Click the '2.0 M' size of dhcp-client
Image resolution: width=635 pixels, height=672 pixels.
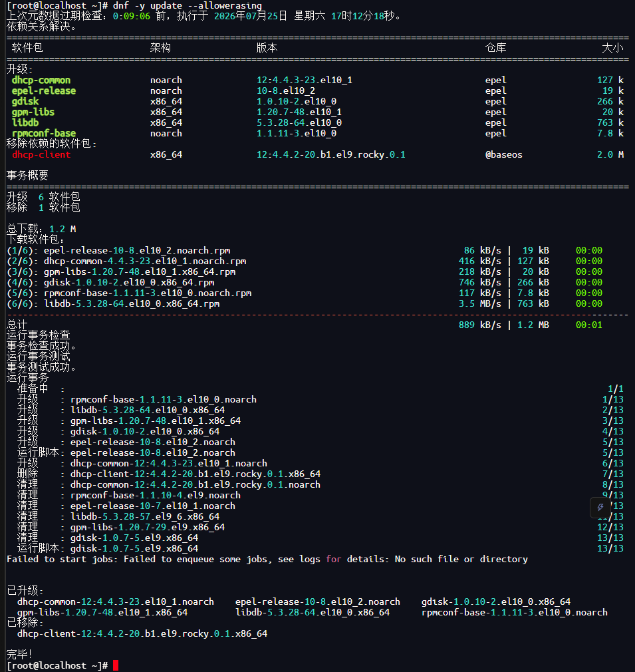(x=610, y=155)
